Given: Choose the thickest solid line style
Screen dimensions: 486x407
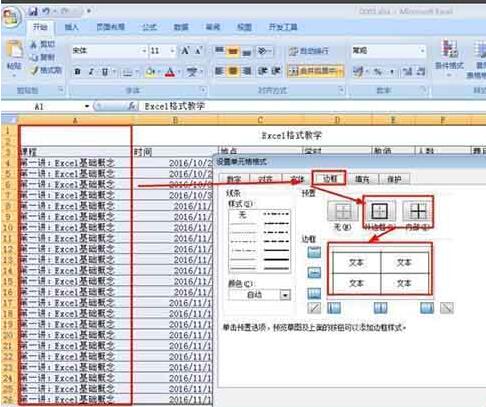Looking at the screenshot, I should point(276,259).
